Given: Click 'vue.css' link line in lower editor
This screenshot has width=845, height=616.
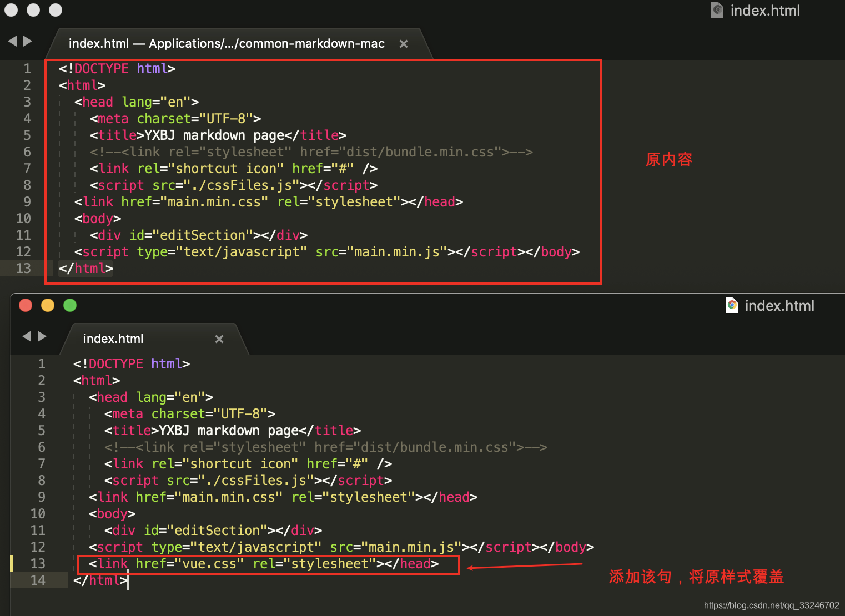Looking at the screenshot, I should (264, 564).
